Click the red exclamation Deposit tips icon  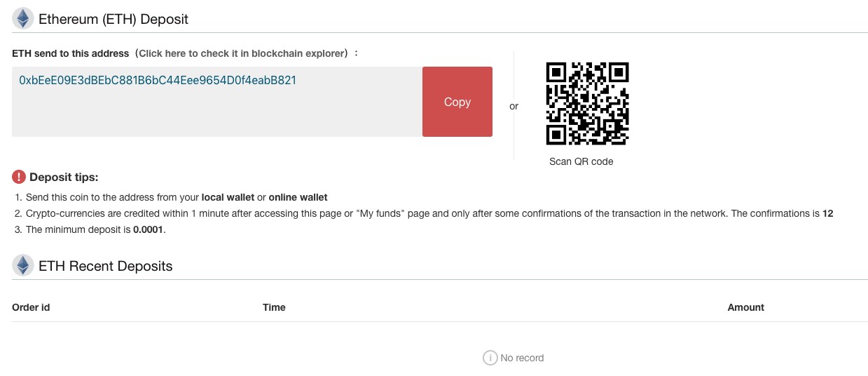point(19,177)
